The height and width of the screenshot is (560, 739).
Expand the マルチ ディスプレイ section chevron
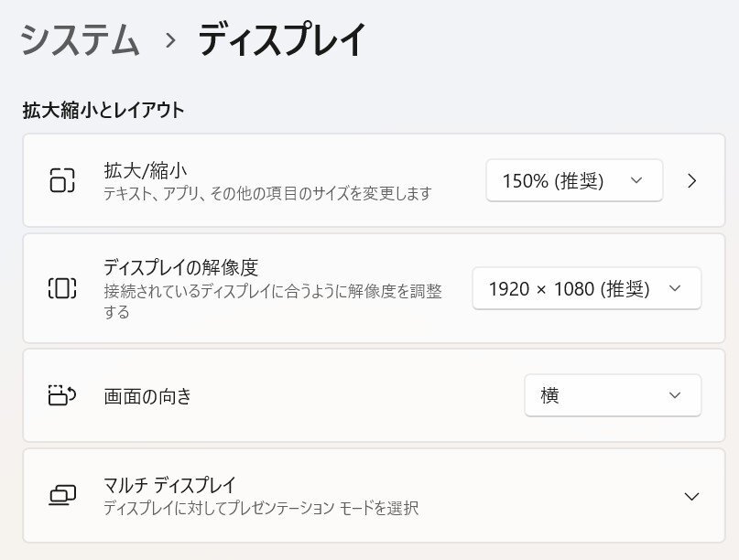[x=691, y=496]
